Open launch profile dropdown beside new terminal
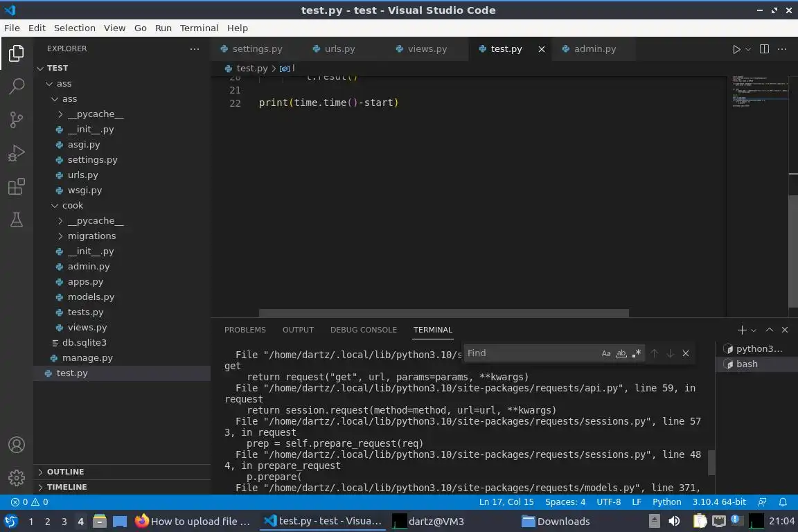Screen dimensions: 798x532 (x=754, y=330)
